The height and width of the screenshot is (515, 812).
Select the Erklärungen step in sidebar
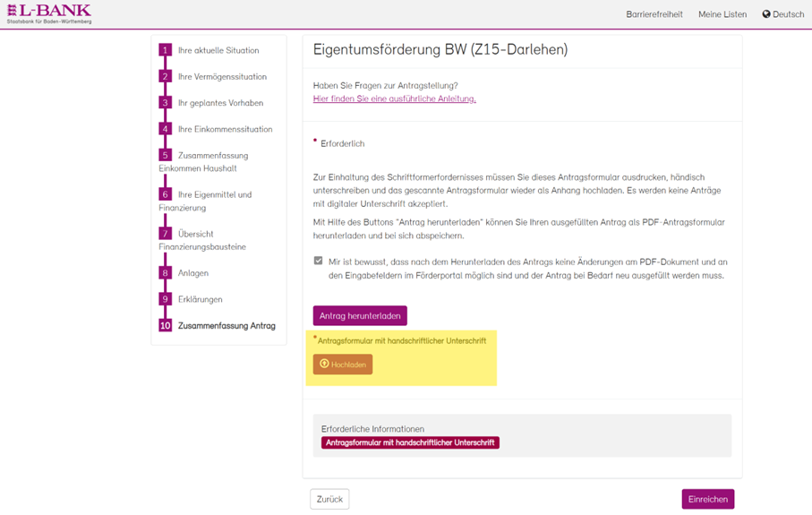[200, 299]
